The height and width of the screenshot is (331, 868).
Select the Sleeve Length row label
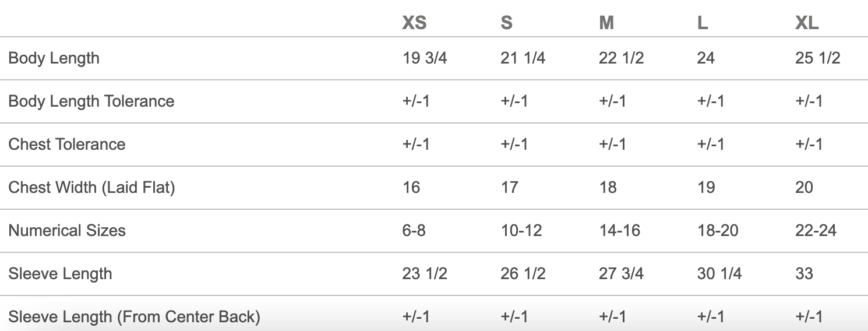click(60, 274)
